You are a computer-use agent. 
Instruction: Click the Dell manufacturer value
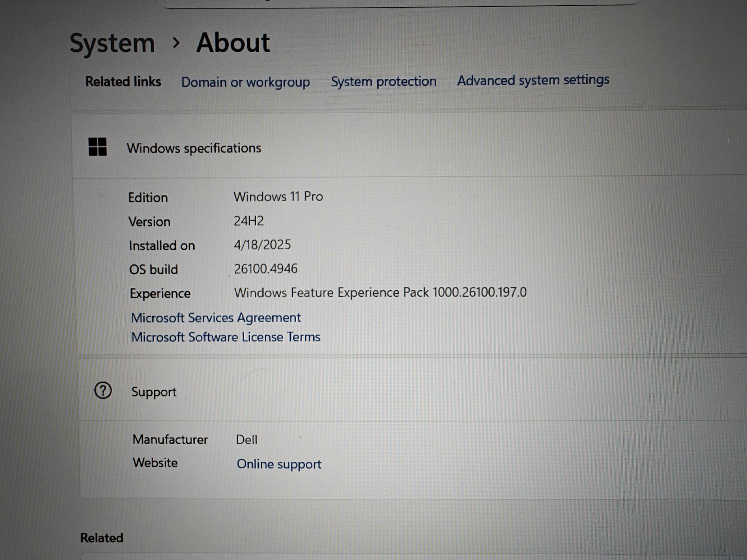247,440
